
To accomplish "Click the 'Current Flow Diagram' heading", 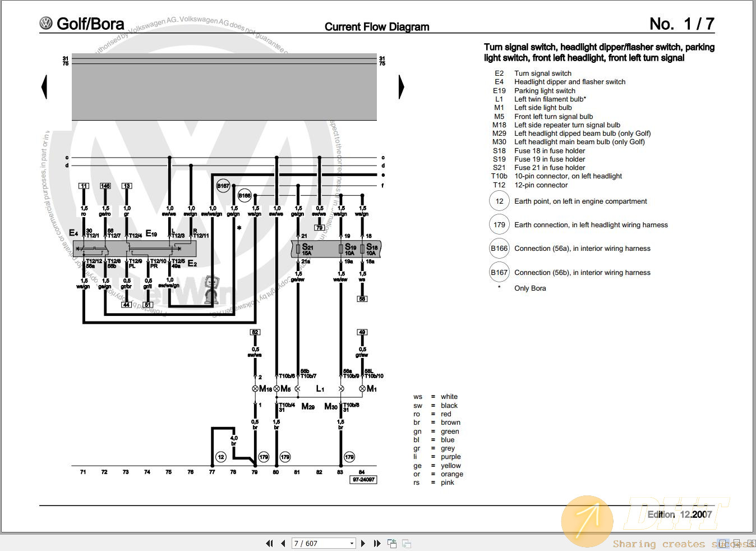I will click(377, 26).
